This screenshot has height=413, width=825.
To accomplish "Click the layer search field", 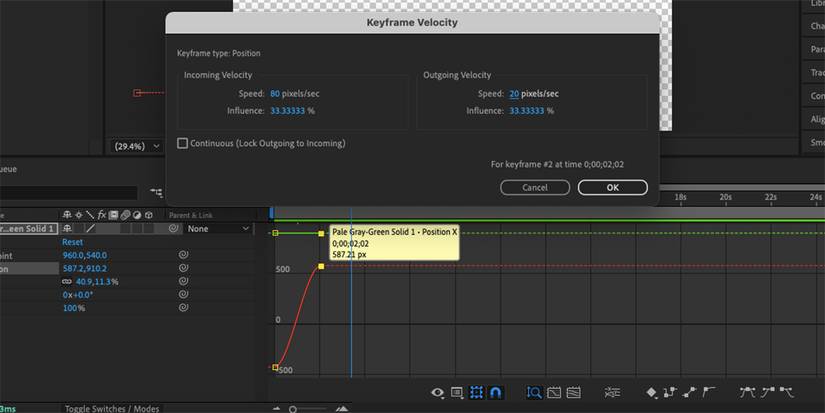I will (x=68, y=193).
